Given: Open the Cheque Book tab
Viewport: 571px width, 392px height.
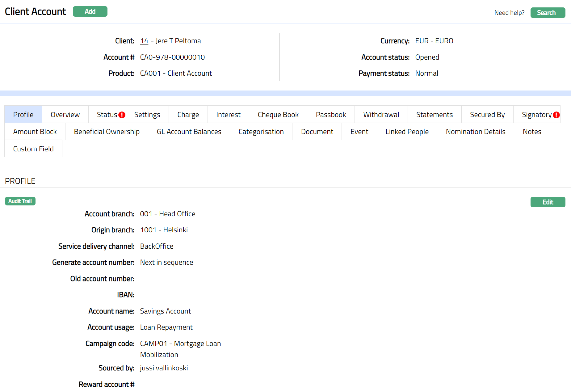Looking at the screenshot, I should (x=278, y=115).
